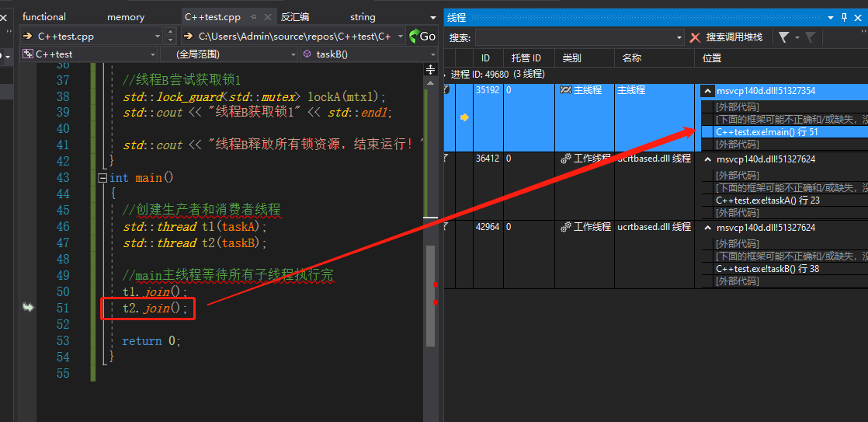Close the C++test.cpp tab
This screenshot has height=422, width=868.
269,17
